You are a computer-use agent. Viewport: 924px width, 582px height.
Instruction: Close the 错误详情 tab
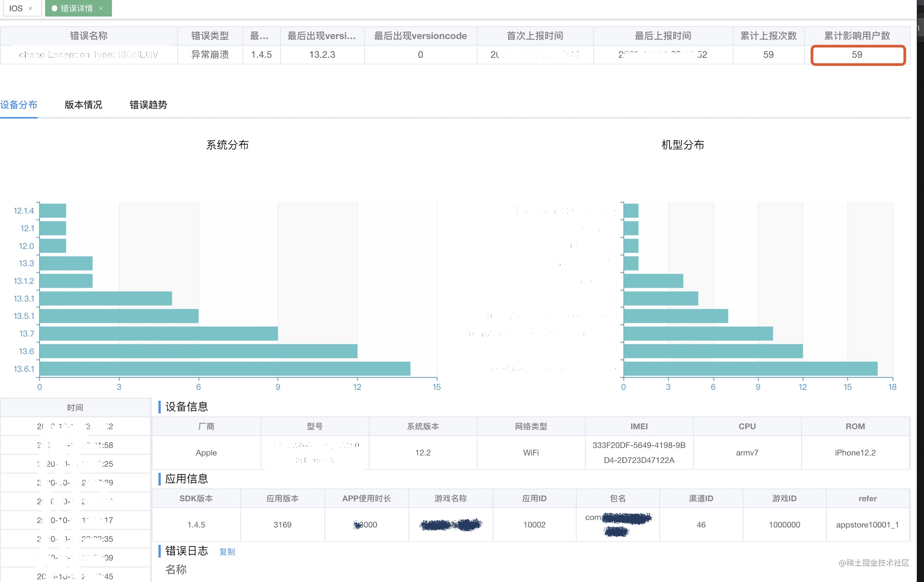point(101,8)
